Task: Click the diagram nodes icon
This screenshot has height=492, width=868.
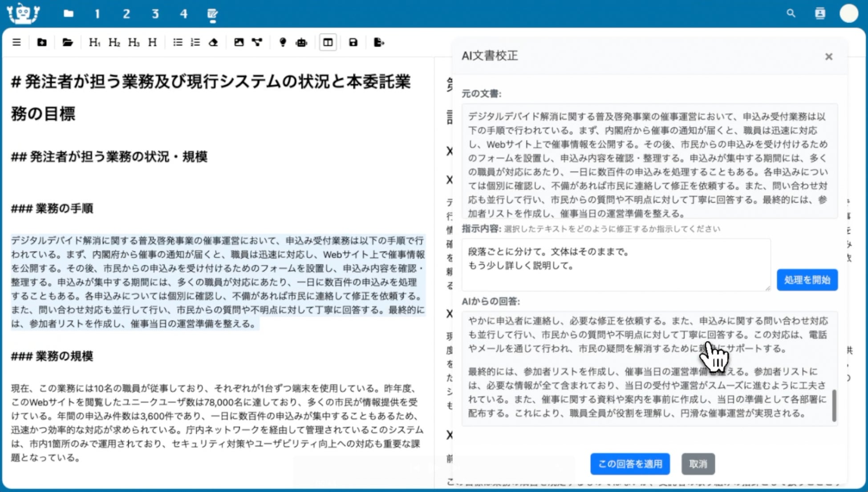Action: [x=257, y=43]
